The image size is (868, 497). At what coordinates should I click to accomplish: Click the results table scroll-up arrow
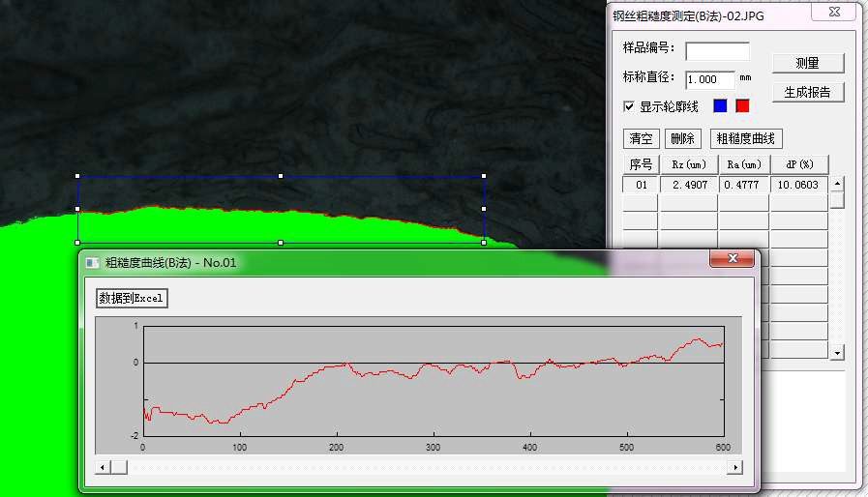(x=837, y=183)
